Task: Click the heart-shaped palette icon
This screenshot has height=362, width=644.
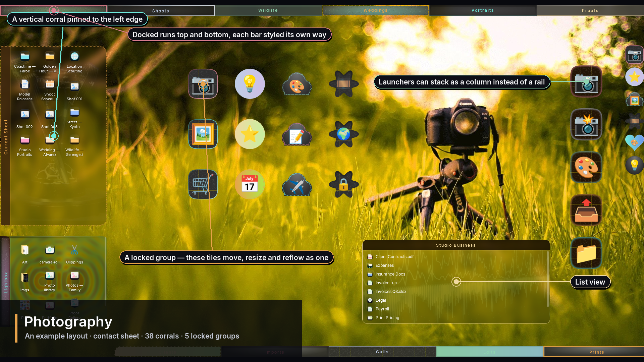Action: pos(635,143)
